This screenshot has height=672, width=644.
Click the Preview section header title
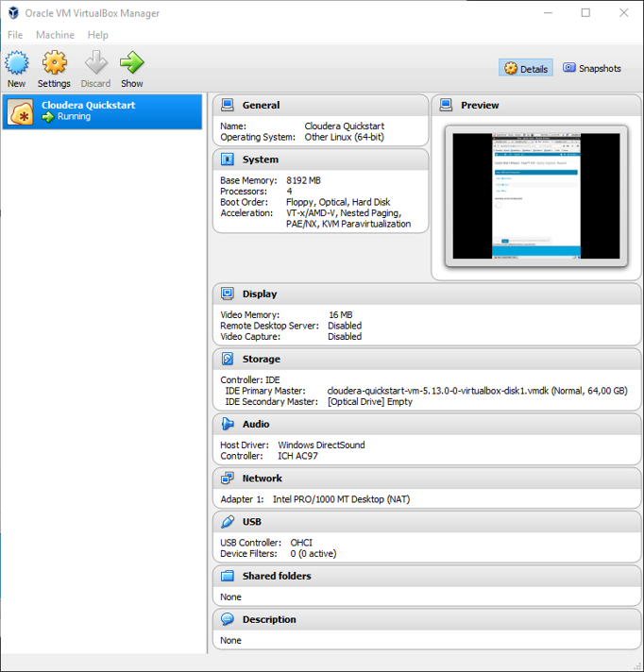(x=480, y=105)
